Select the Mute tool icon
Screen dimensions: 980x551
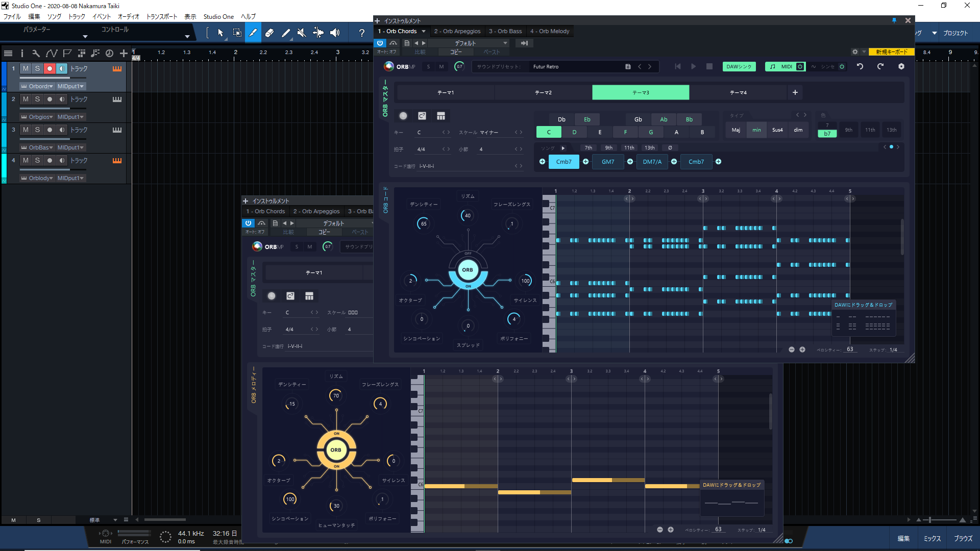click(x=302, y=33)
